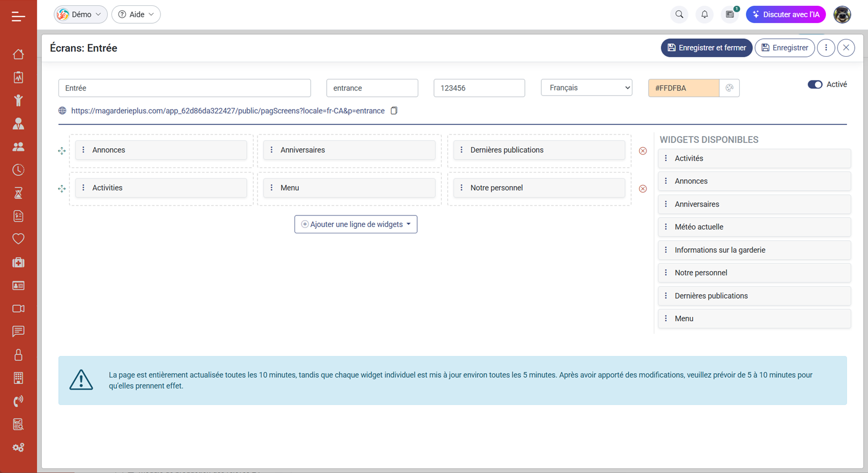Click the color palette picker icon

point(729,88)
